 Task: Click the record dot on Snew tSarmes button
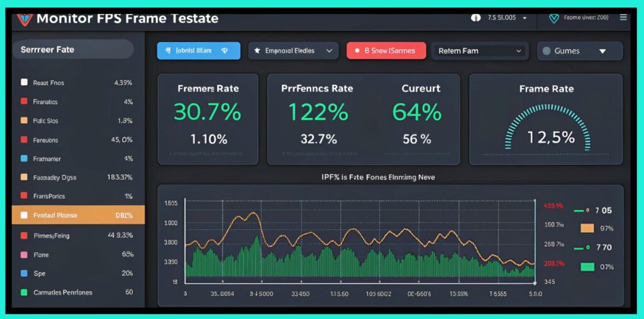pos(357,51)
